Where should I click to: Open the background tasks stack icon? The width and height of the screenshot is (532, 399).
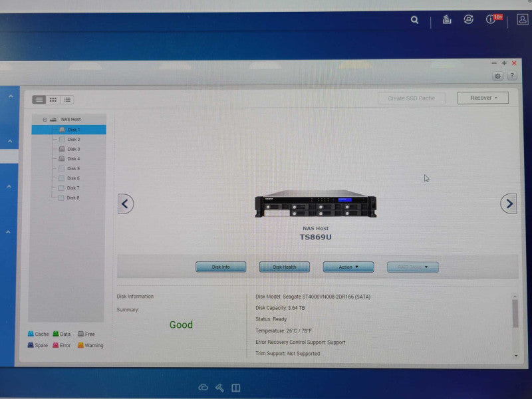(x=446, y=20)
